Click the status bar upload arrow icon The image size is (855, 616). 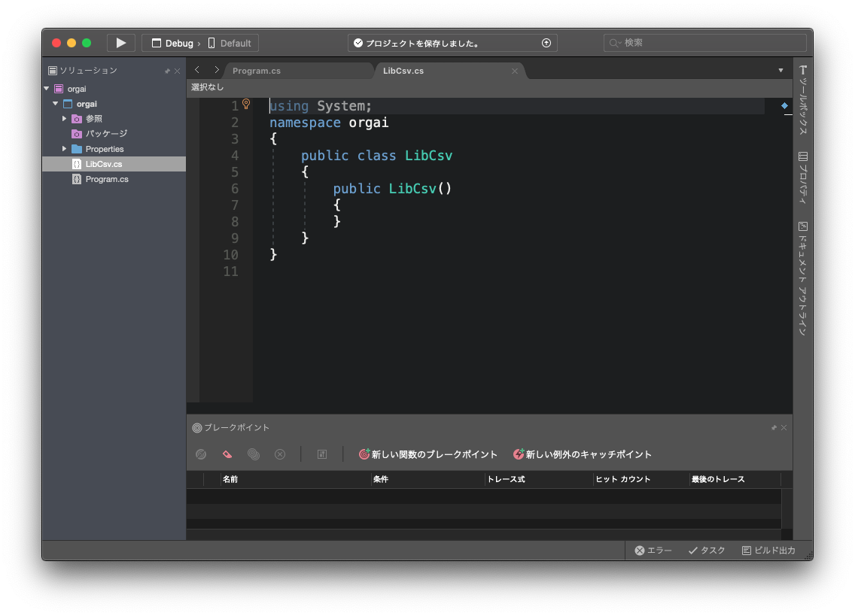tap(546, 43)
